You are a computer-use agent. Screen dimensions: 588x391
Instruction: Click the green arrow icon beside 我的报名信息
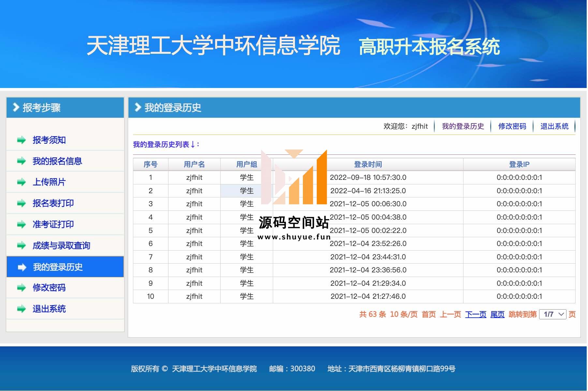point(22,161)
